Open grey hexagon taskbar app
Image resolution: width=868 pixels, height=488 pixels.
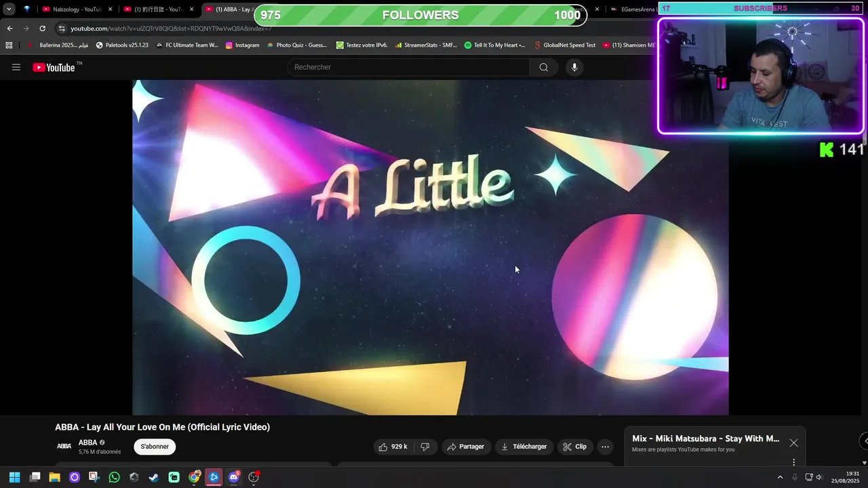click(x=134, y=477)
